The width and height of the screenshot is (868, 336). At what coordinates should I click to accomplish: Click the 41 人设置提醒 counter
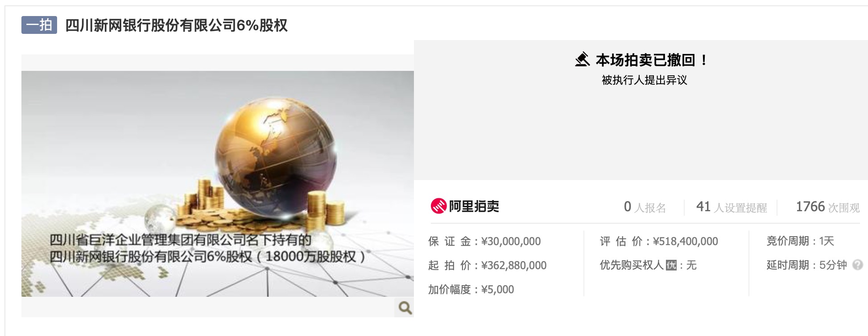(x=732, y=207)
